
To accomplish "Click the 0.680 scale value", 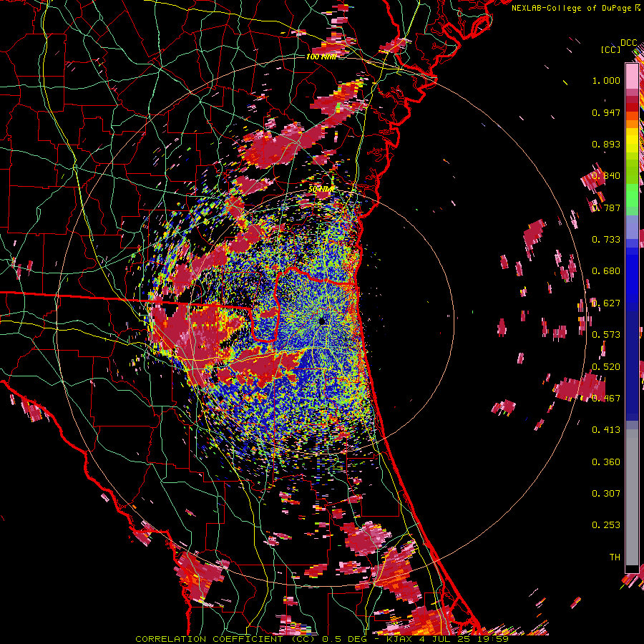I will [x=606, y=271].
